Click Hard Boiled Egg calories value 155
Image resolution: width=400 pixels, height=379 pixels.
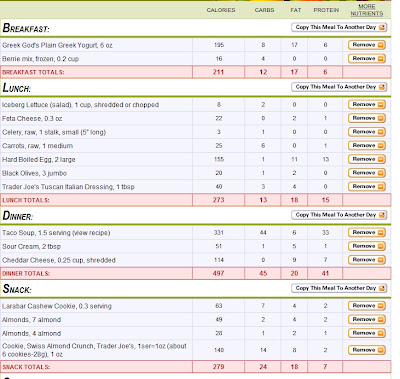click(x=219, y=159)
